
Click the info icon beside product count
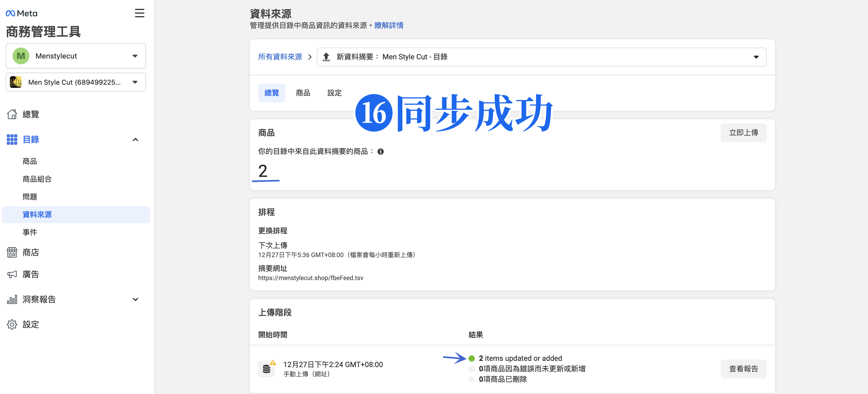pos(380,152)
